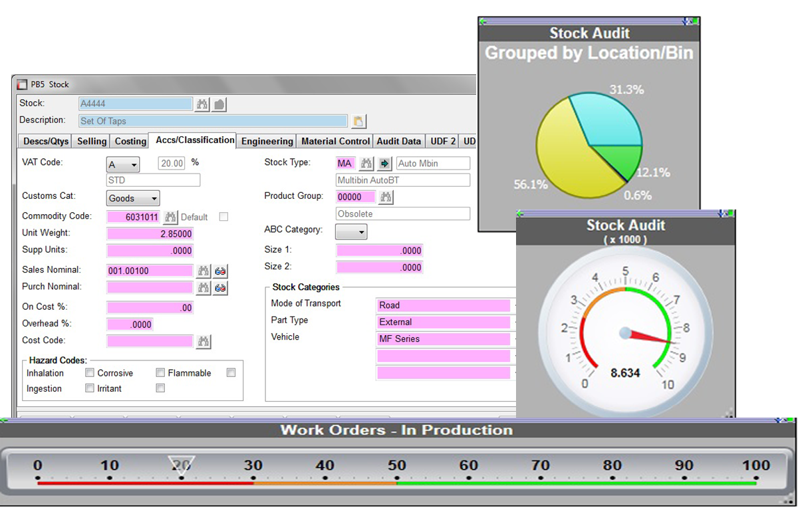View Sales Nominal details via the glasses icon
798x532 pixels.
pyautogui.click(x=220, y=271)
